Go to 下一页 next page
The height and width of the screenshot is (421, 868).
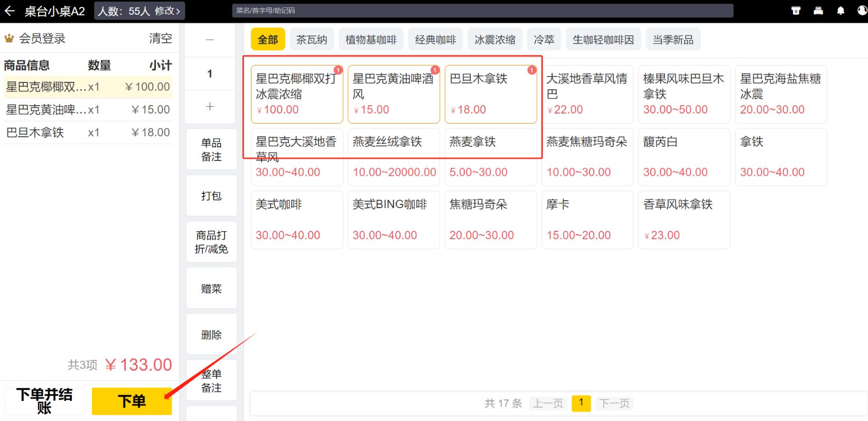coord(614,404)
